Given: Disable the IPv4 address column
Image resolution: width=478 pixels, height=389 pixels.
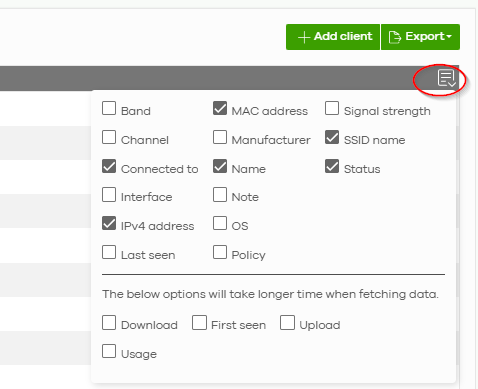Looking at the screenshot, I should click(x=109, y=223).
